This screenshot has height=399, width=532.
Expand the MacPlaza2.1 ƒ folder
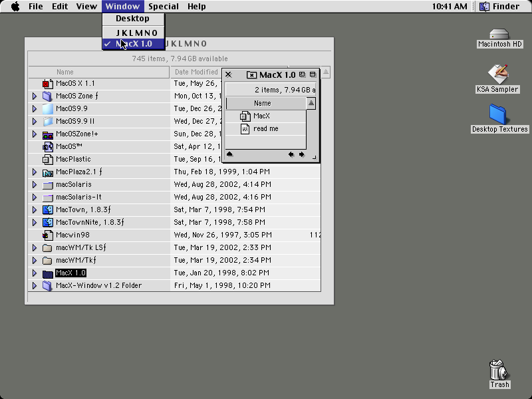tap(35, 172)
